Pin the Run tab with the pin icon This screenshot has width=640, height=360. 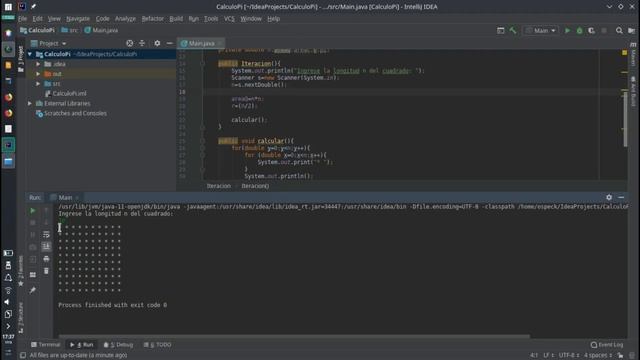[x=33, y=290]
